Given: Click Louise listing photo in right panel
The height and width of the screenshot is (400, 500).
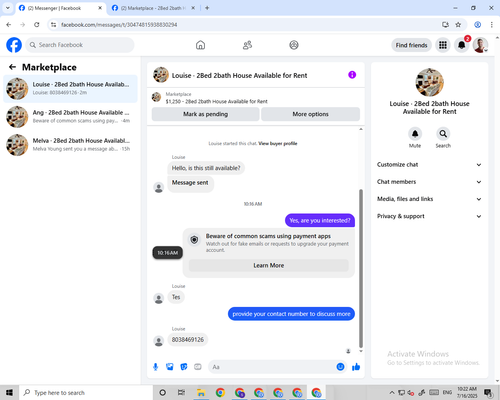Looking at the screenshot, I should click(x=429, y=82).
